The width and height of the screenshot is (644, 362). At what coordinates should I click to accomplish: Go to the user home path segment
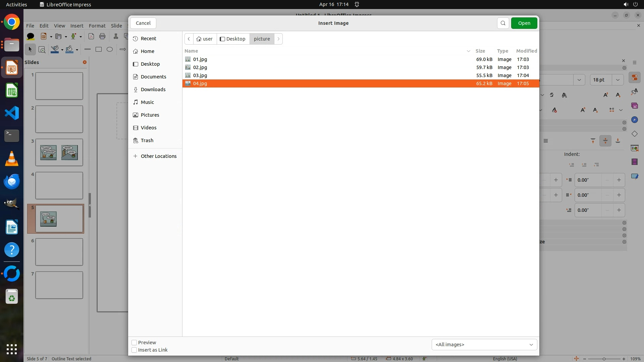205,39
